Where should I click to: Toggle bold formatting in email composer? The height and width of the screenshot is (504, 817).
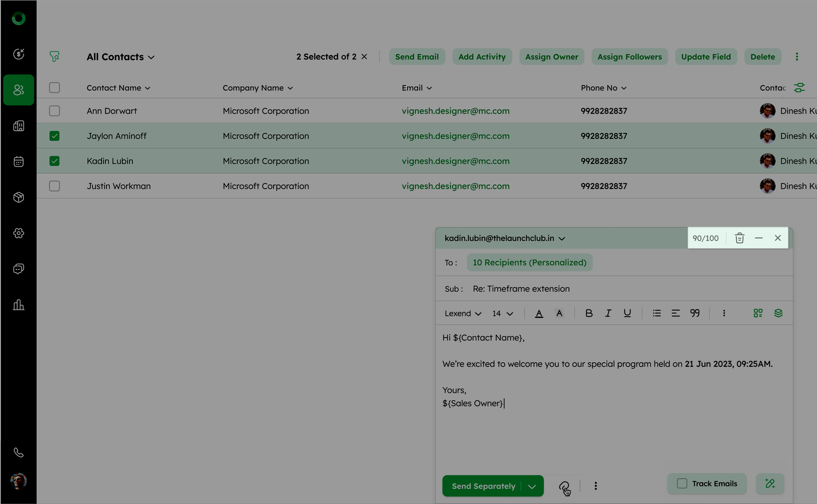point(588,313)
